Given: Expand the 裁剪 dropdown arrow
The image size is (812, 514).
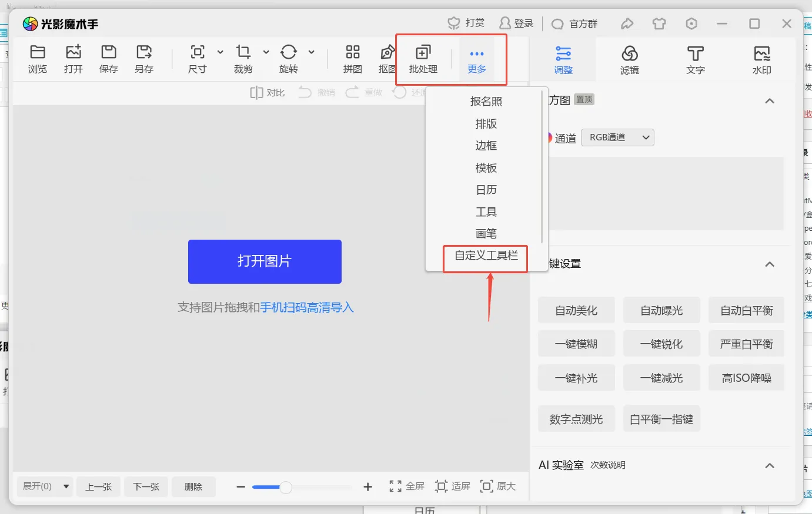Looking at the screenshot, I should click(x=266, y=52).
